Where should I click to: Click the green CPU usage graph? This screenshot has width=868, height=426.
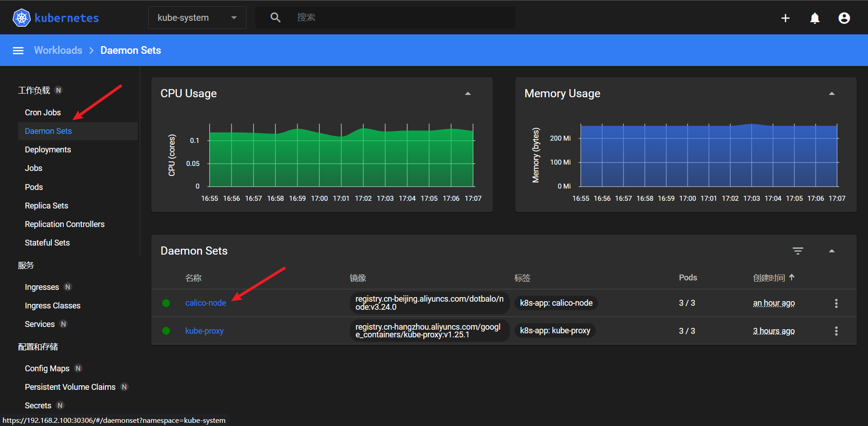[x=341, y=157]
